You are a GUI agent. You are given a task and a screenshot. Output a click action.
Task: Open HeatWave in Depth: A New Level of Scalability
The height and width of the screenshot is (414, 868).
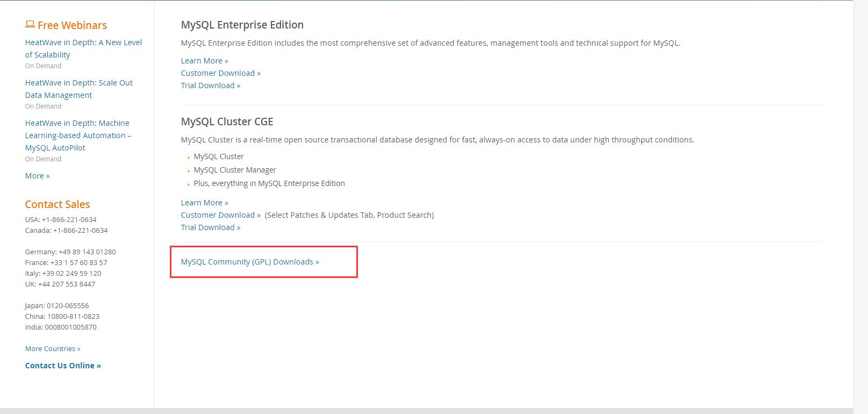click(83, 48)
